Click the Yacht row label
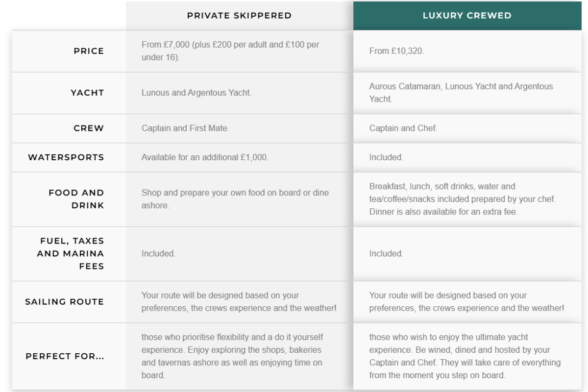This screenshot has width=588, height=392. (x=87, y=93)
